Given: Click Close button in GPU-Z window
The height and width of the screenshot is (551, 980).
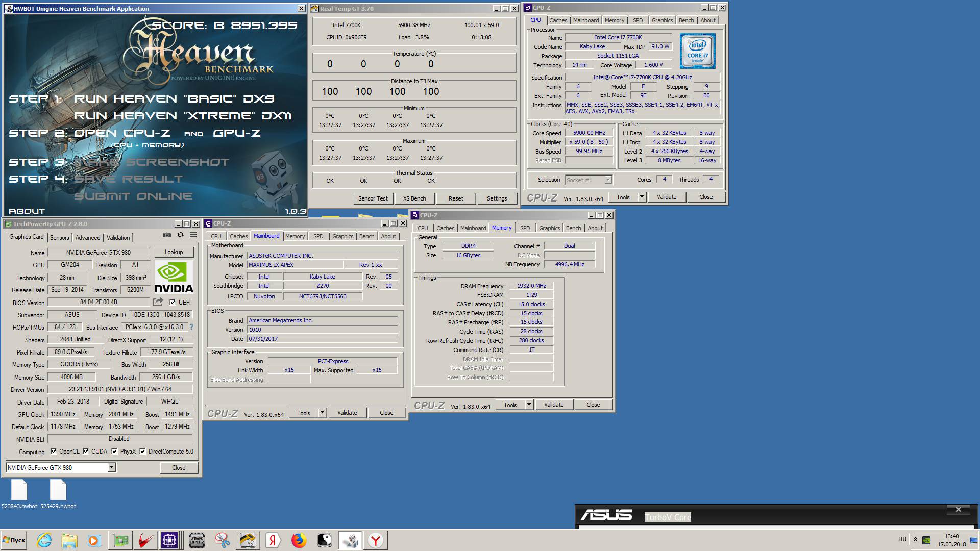Looking at the screenshot, I should coord(179,467).
